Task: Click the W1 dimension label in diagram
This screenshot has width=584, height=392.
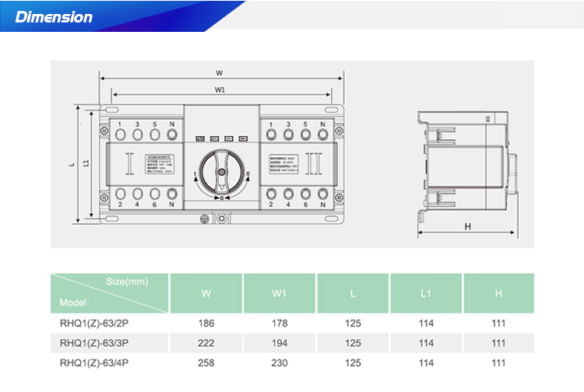Action: coord(220,89)
